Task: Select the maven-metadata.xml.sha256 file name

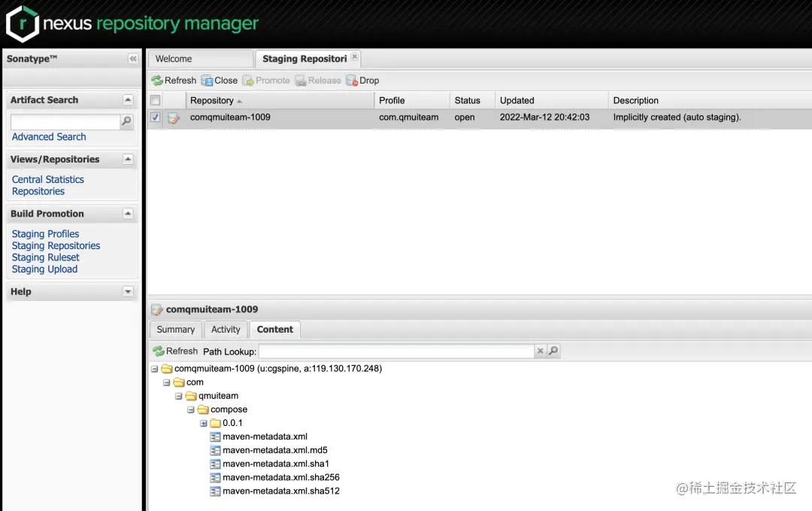Action: pyautogui.click(x=281, y=477)
